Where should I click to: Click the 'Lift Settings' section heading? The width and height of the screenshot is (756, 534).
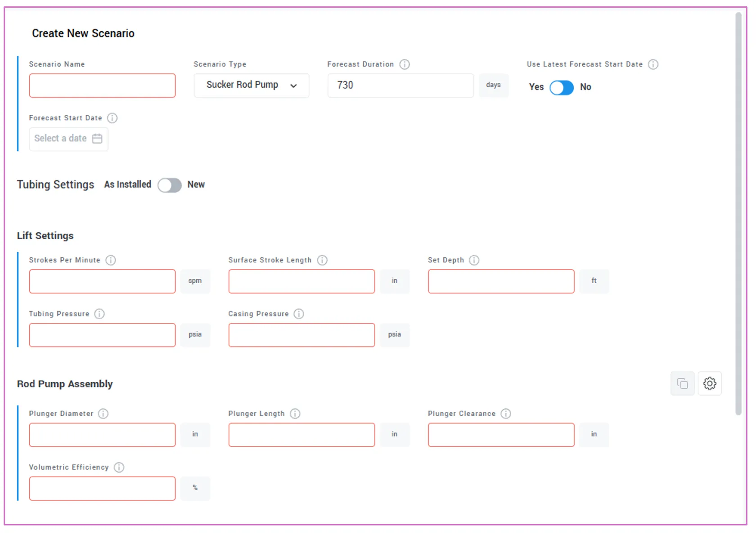pos(45,236)
